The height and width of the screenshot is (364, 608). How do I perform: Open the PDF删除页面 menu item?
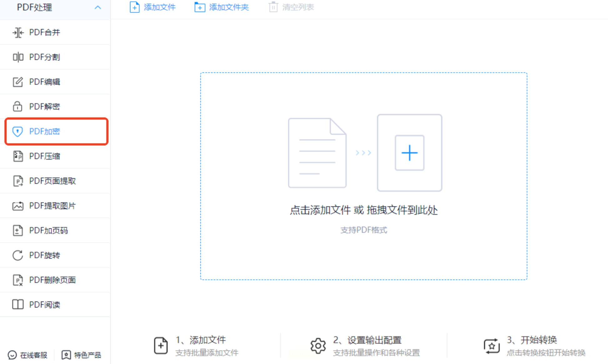[x=53, y=280]
